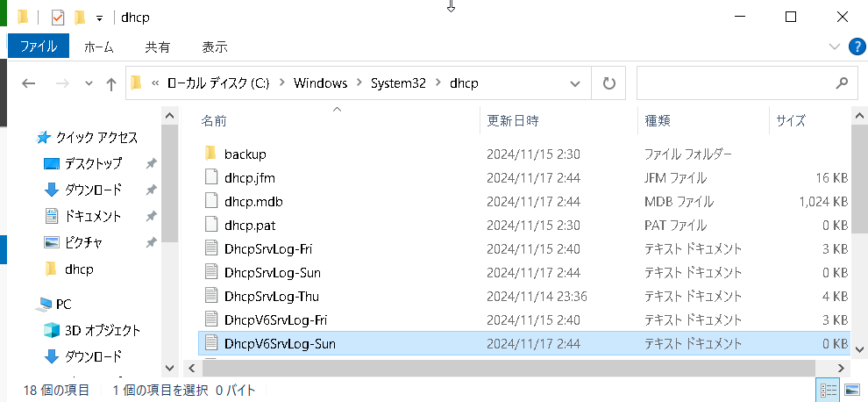
Task: Switch to large icons view toggle
Action: [x=852, y=389]
